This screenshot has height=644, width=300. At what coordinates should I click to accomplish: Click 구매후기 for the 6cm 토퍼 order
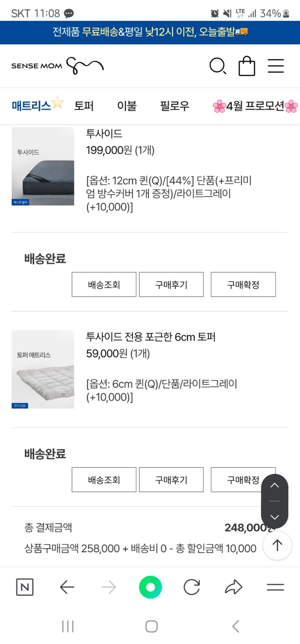point(171,480)
